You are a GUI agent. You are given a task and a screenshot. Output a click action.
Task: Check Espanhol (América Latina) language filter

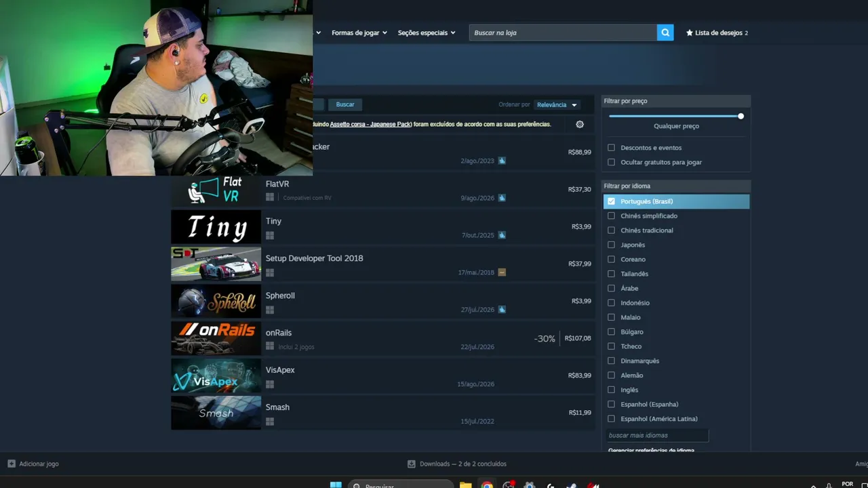coord(612,419)
